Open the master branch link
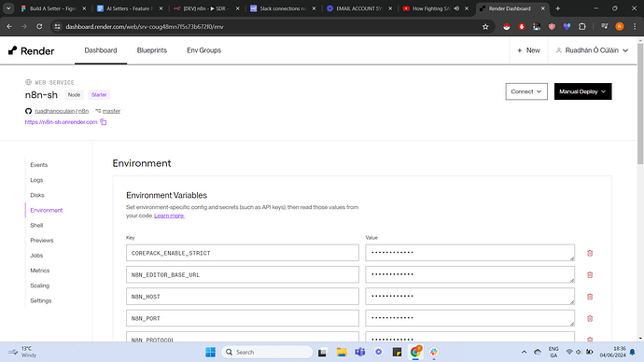The image size is (644, 362). [111, 111]
